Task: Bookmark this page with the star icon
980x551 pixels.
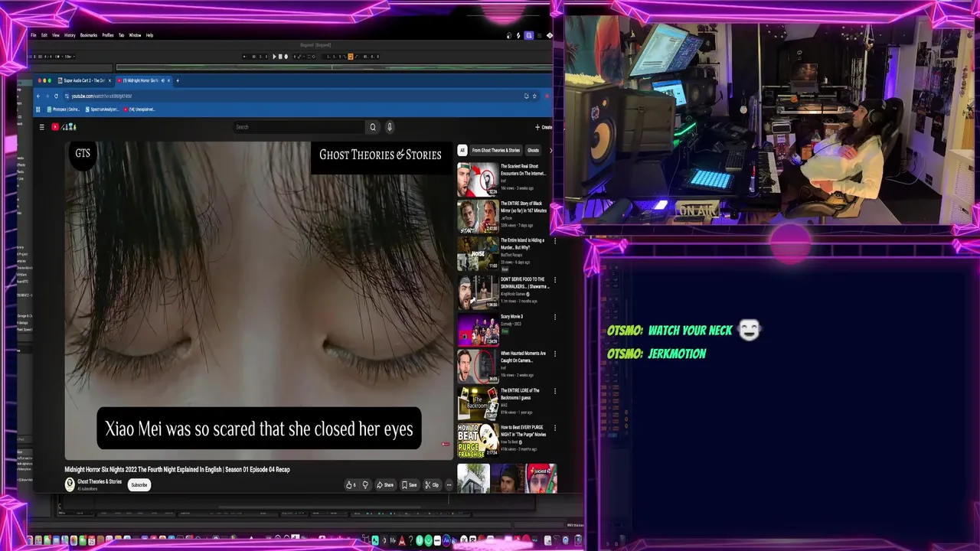Action: pyautogui.click(x=534, y=96)
